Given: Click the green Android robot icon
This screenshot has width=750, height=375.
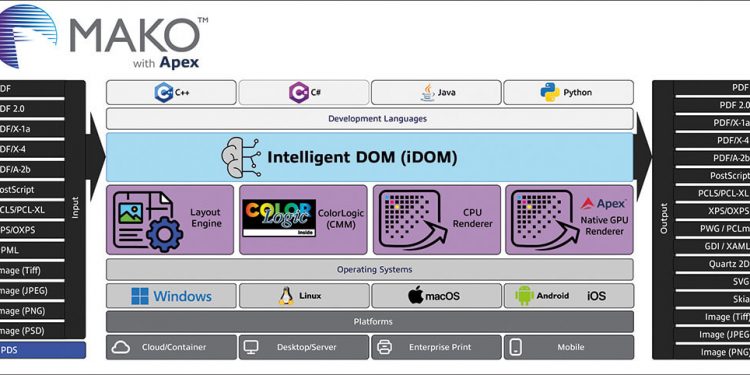Looking at the screenshot, I should 524,296.
